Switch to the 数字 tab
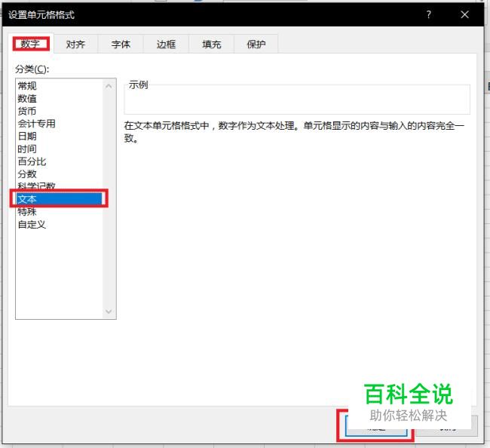Viewport: 490px width, 448px height. pos(31,44)
